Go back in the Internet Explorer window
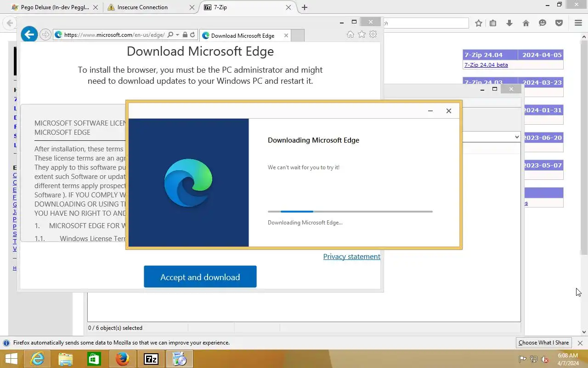Viewport: 588px width, 368px height. coord(29,34)
